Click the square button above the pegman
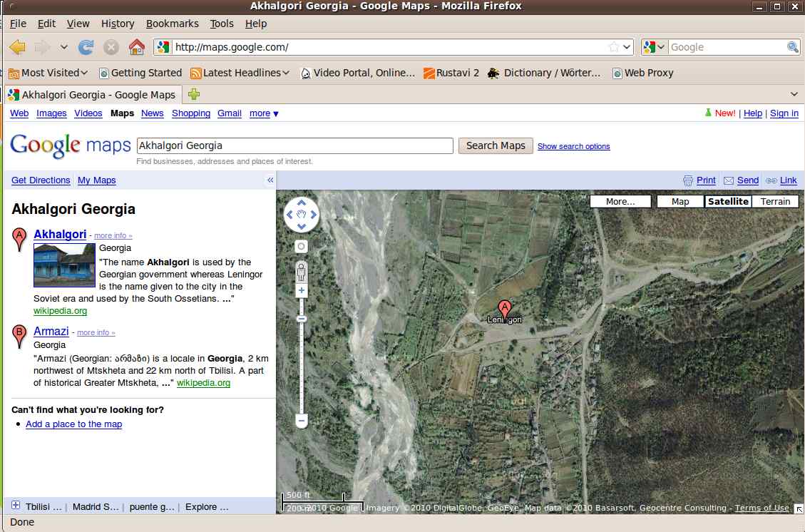This screenshot has width=805, height=532. pyautogui.click(x=302, y=247)
